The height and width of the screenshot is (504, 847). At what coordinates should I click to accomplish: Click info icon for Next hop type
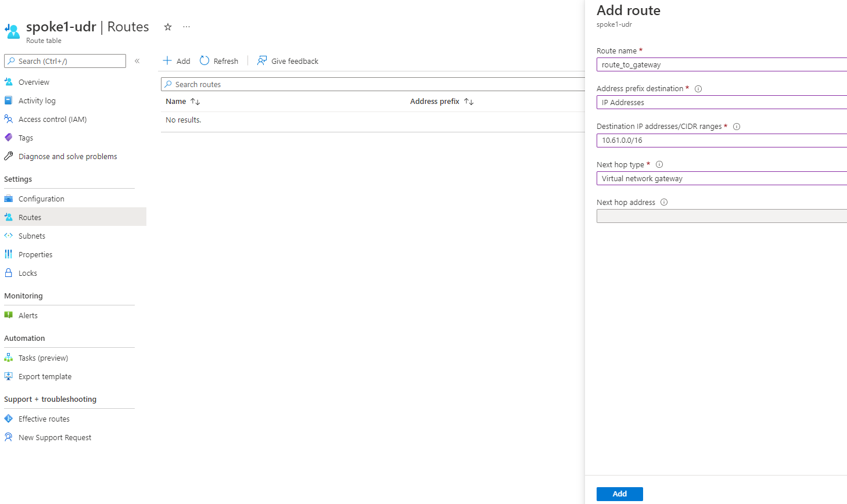coord(659,164)
